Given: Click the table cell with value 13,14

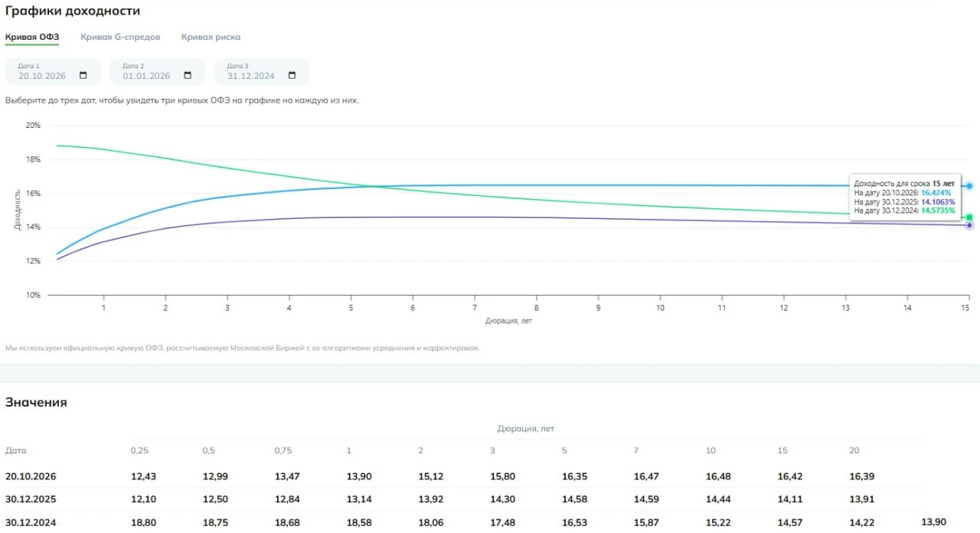Looking at the screenshot, I should pos(359,499).
